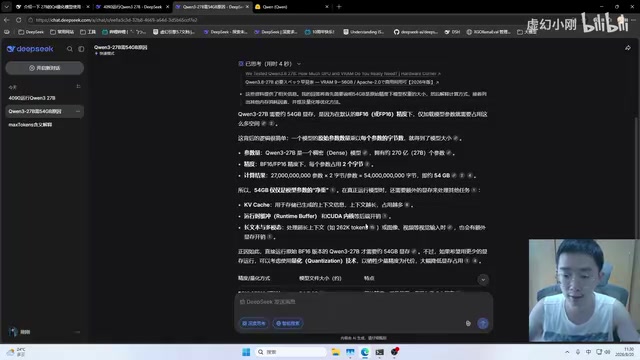The width and height of the screenshot is (640, 360).
Task: Click the Windows taskbar search box
Action: (x=291, y=352)
